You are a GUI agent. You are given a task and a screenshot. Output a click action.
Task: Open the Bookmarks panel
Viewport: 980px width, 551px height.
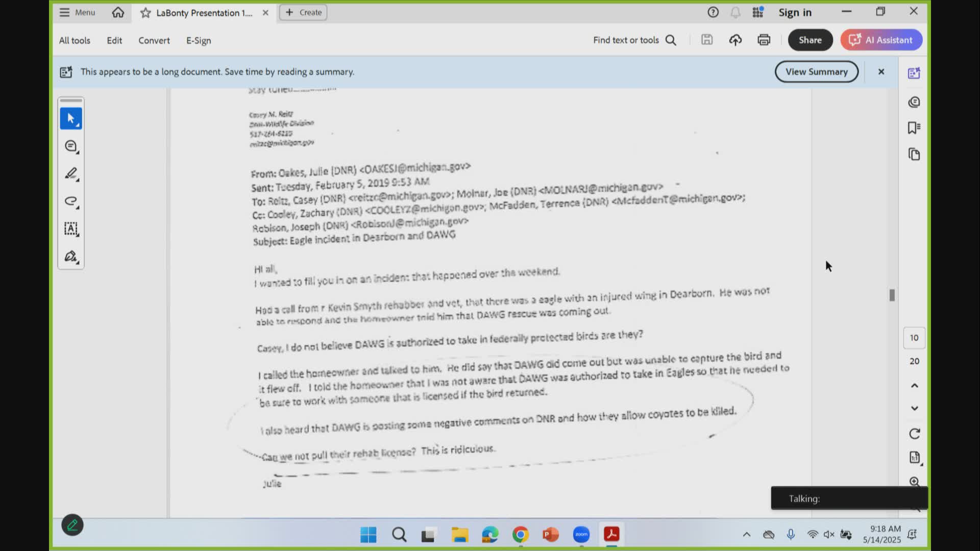914,128
